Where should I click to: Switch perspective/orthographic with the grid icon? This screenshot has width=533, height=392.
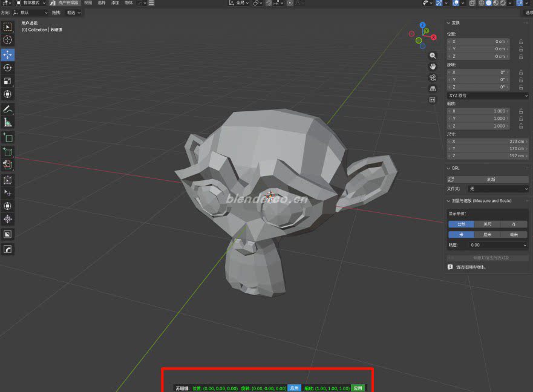pyautogui.click(x=433, y=89)
